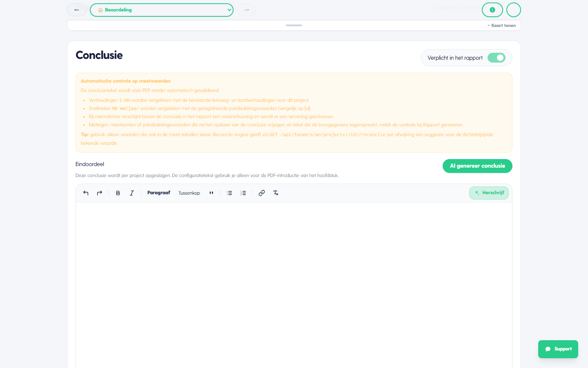The height and width of the screenshot is (368, 588).
Task: Click inside the Eindoordeel text editor
Action: click(x=294, y=285)
